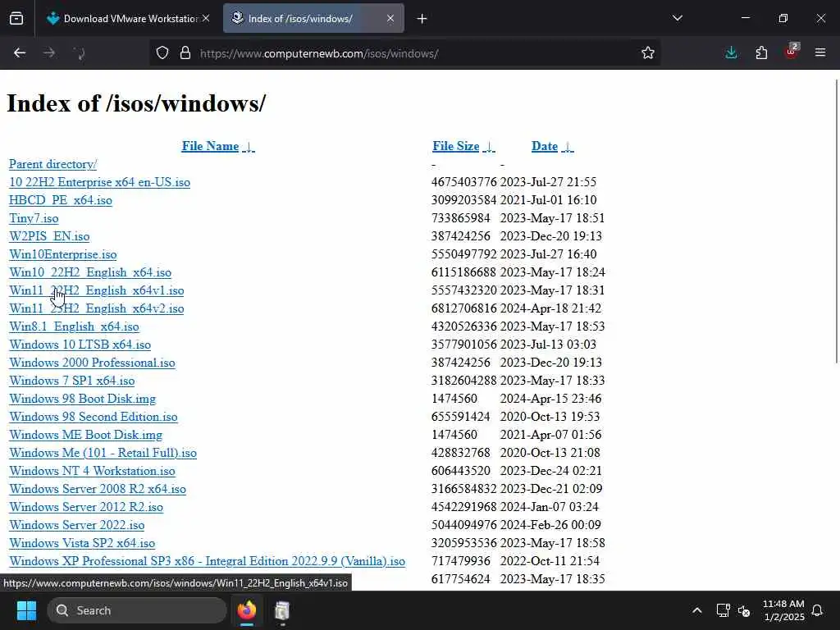The image size is (840, 630).
Task: Download Windows 10 LTSB x64.iso
Action: tap(80, 345)
